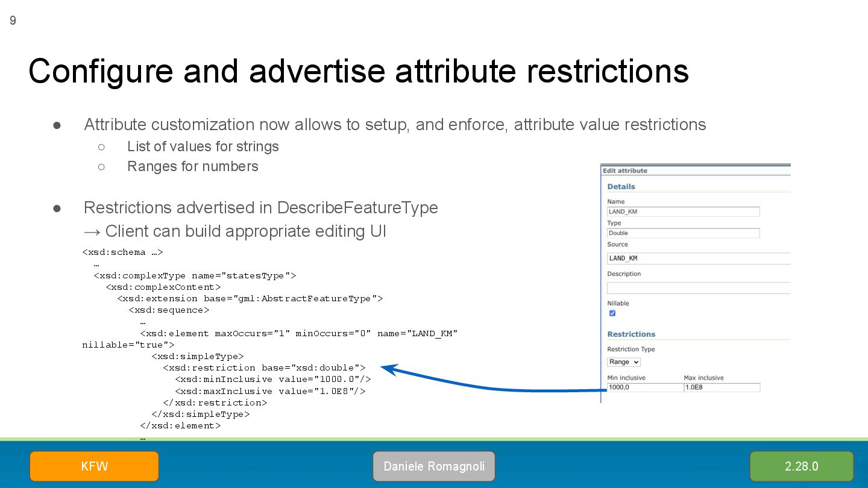Click the xsd:complexContent tag line

(163, 287)
